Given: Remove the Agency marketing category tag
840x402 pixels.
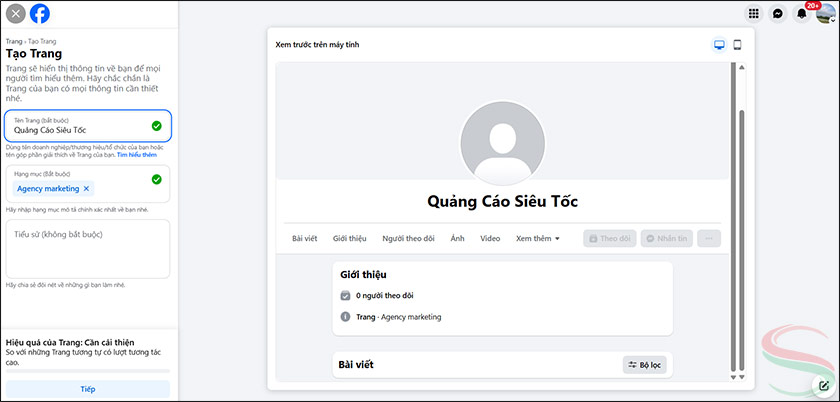Looking at the screenshot, I should (x=86, y=189).
